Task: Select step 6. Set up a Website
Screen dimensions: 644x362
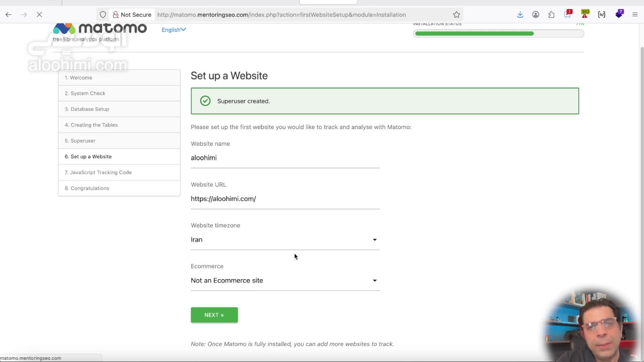Action: tap(119, 157)
